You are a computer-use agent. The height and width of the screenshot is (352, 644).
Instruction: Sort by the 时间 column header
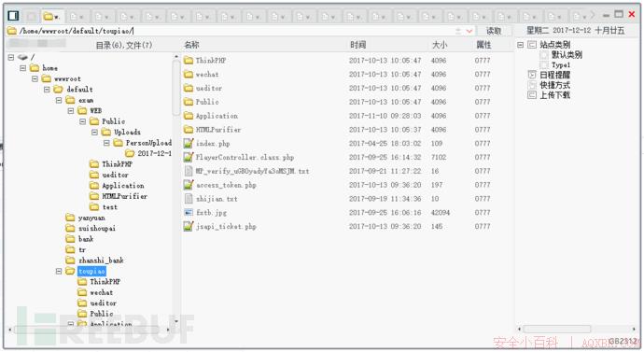pyautogui.click(x=357, y=45)
